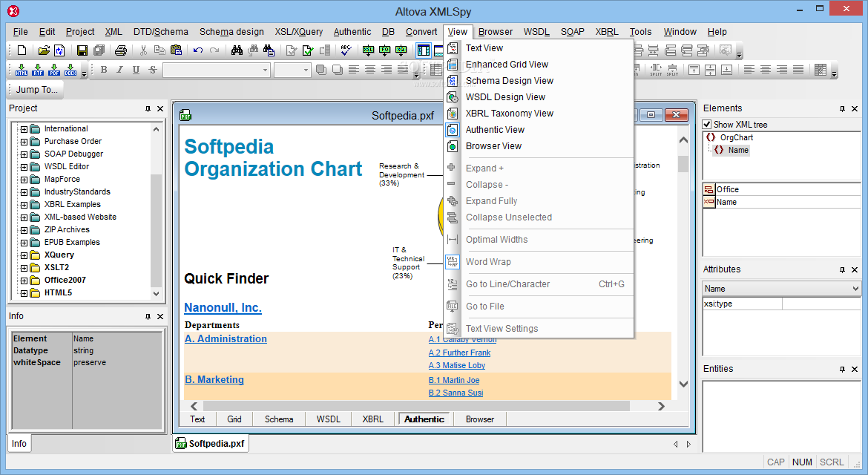The height and width of the screenshot is (475, 868).
Task: Click the Softpedia.pxf document window icon
Action: pos(185,115)
